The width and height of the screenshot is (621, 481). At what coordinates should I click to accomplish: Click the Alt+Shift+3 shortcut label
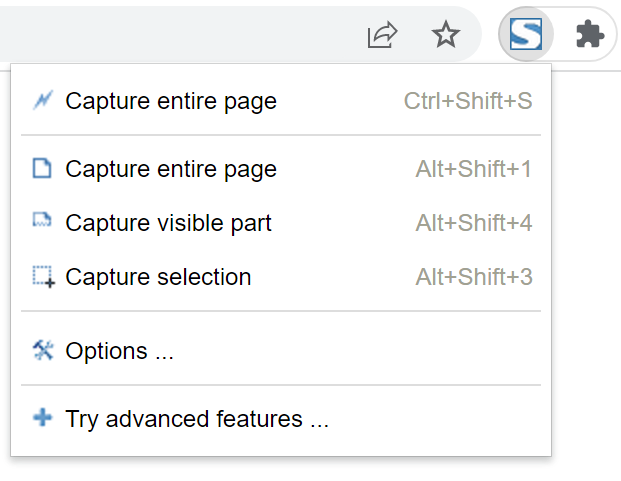pos(473,277)
